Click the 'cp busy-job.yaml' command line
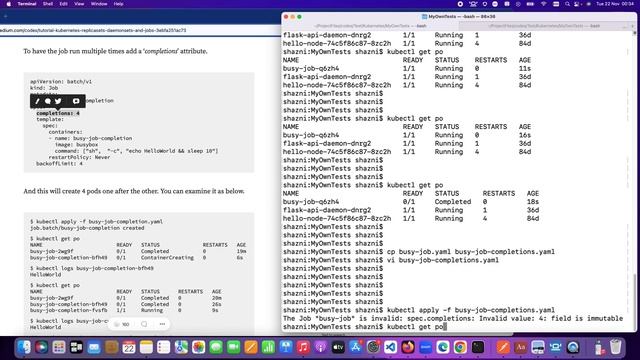 (419, 252)
